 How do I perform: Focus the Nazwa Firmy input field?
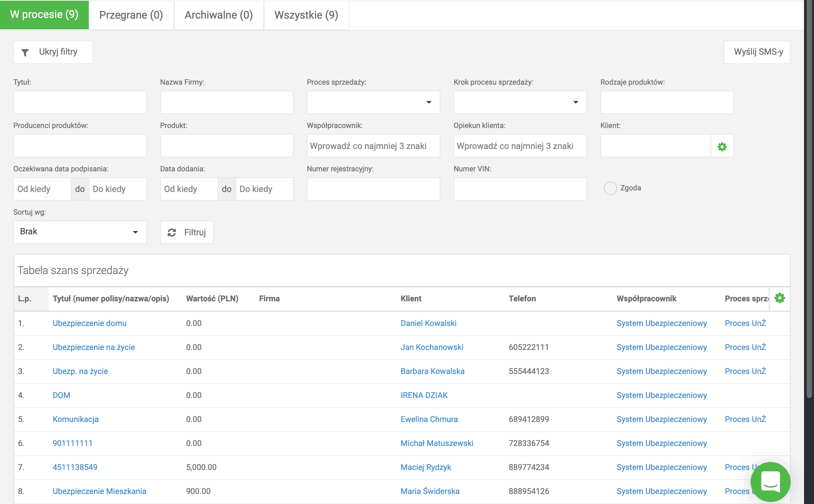click(x=227, y=102)
